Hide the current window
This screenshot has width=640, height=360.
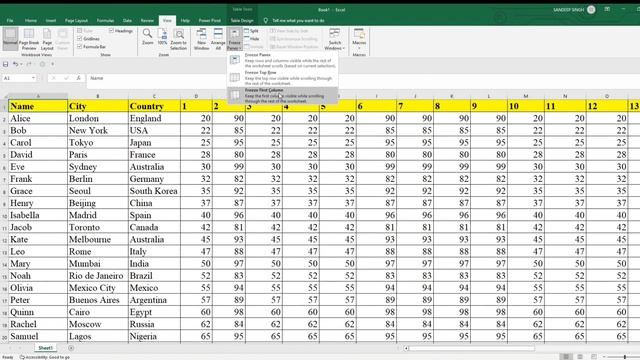[x=251, y=39]
